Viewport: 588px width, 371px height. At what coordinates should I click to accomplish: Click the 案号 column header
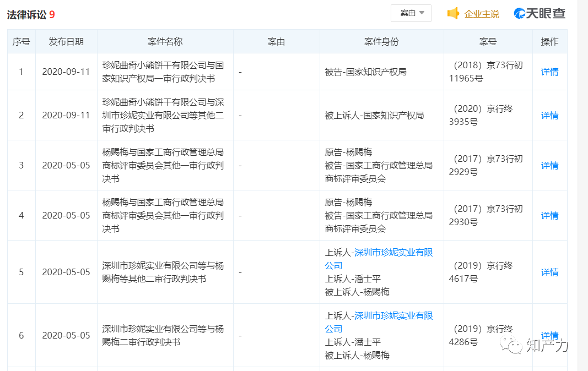[488, 42]
